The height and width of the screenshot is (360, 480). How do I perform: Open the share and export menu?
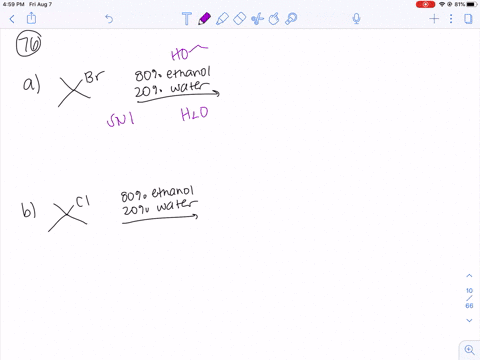click(31, 18)
